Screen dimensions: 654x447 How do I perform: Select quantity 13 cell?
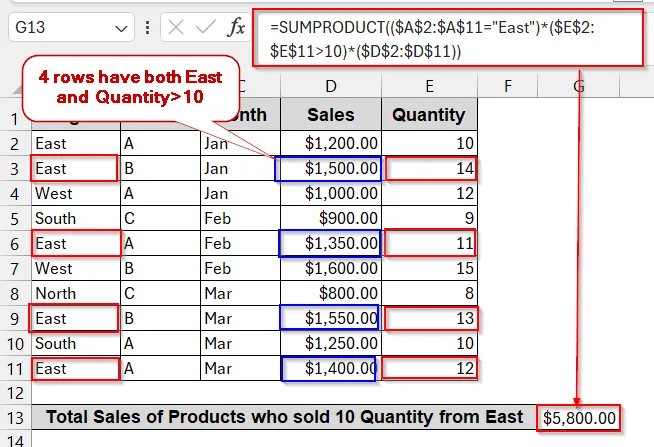click(x=429, y=319)
